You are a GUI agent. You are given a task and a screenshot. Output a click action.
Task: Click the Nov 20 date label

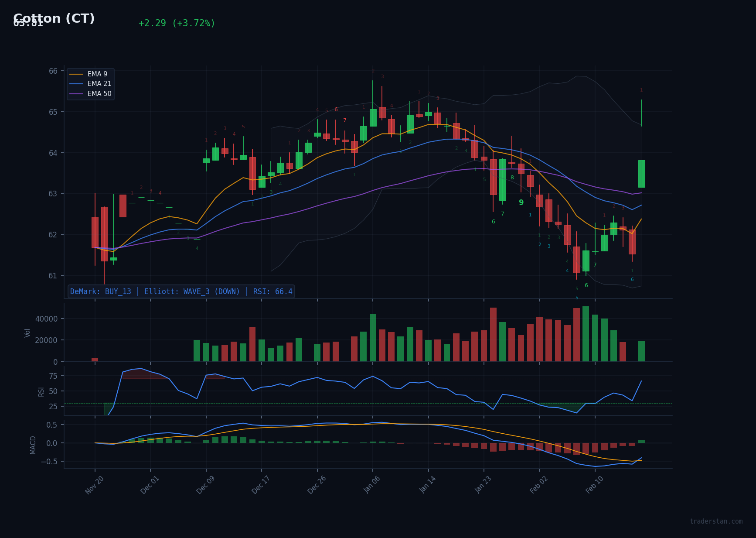pos(95,485)
